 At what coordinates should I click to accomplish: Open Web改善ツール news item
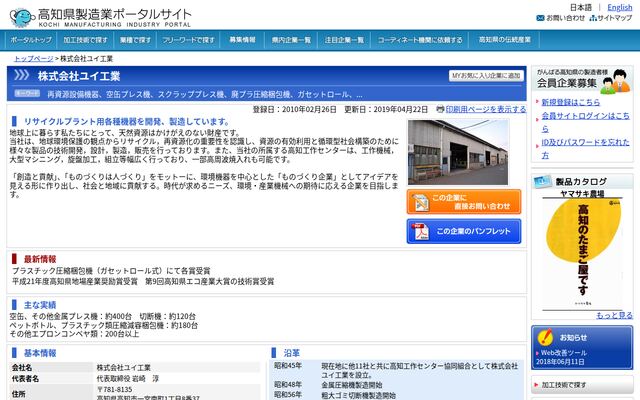564,353
